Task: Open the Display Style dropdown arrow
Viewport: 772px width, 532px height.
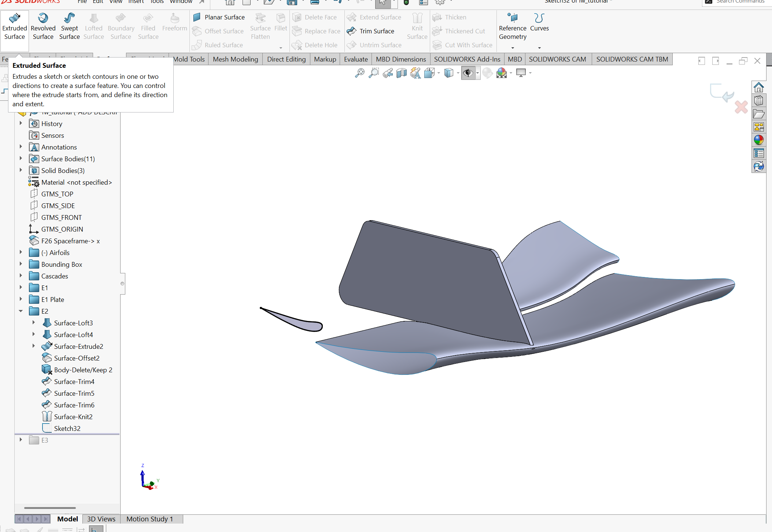Action: pyautogui.click(x=458, y=73)
